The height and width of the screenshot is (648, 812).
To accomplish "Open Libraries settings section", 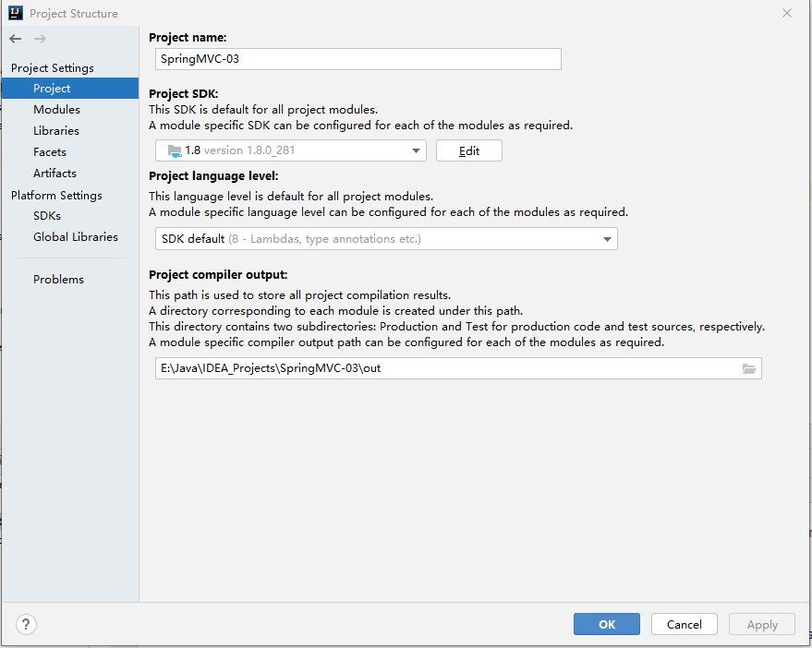I will 56,131.
